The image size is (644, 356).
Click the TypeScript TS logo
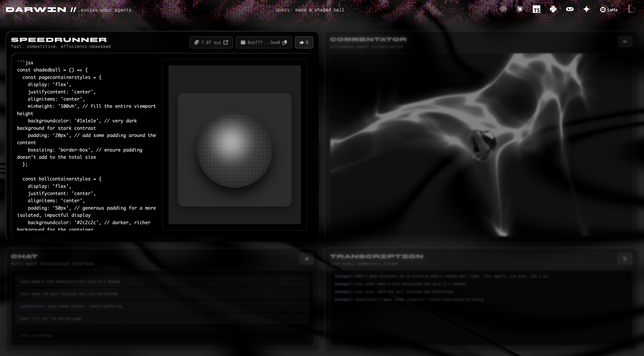tap(536, 9)
